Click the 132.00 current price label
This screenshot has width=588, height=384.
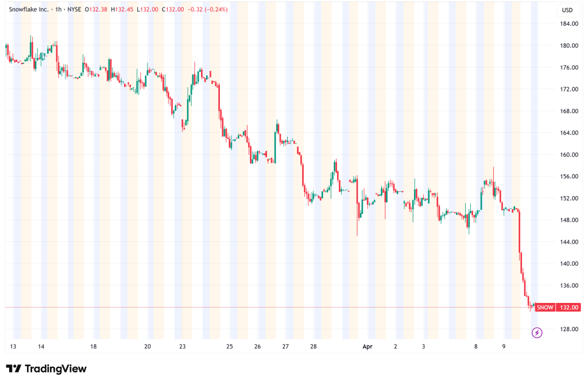click(569, 308)
